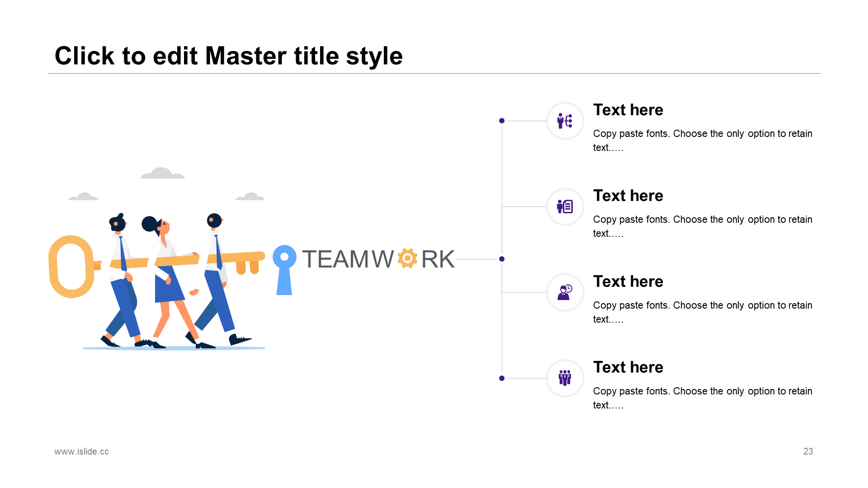Click the person with document icon
868x488 pixels.
(565, 206)
